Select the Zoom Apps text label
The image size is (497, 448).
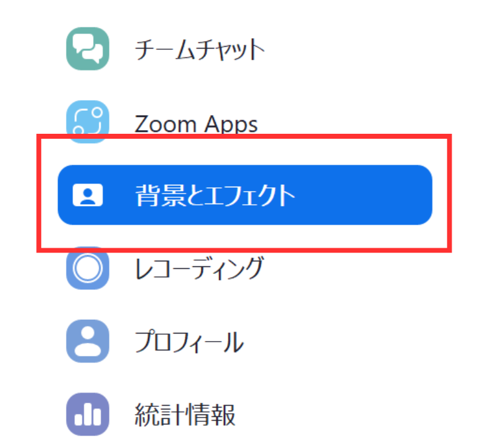[196, 123]
